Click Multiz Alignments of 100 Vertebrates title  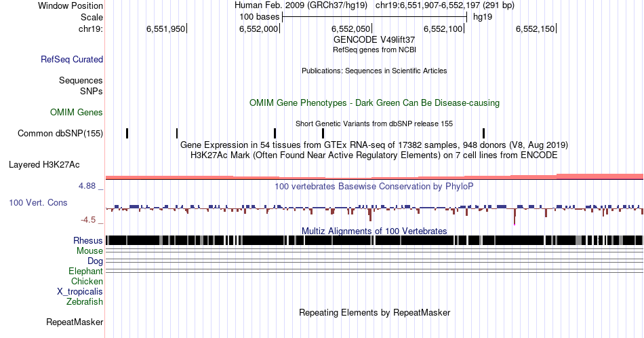(374, 231)
